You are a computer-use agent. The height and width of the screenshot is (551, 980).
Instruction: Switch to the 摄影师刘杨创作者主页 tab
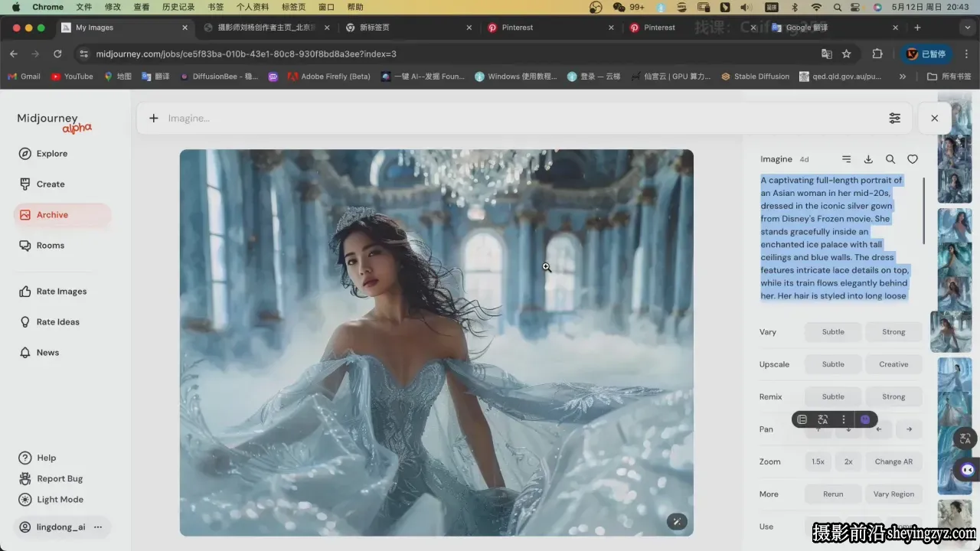265,28
